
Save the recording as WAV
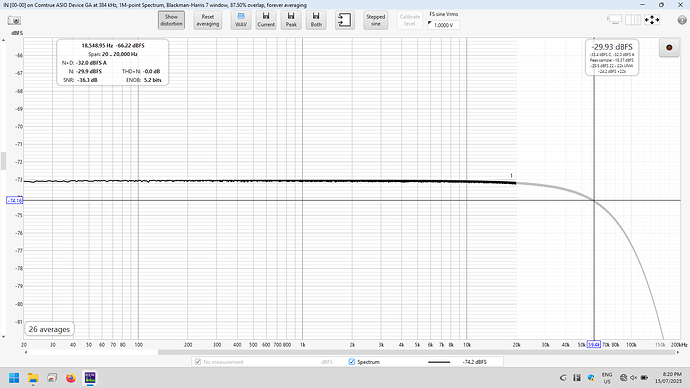tap(241, 20)
